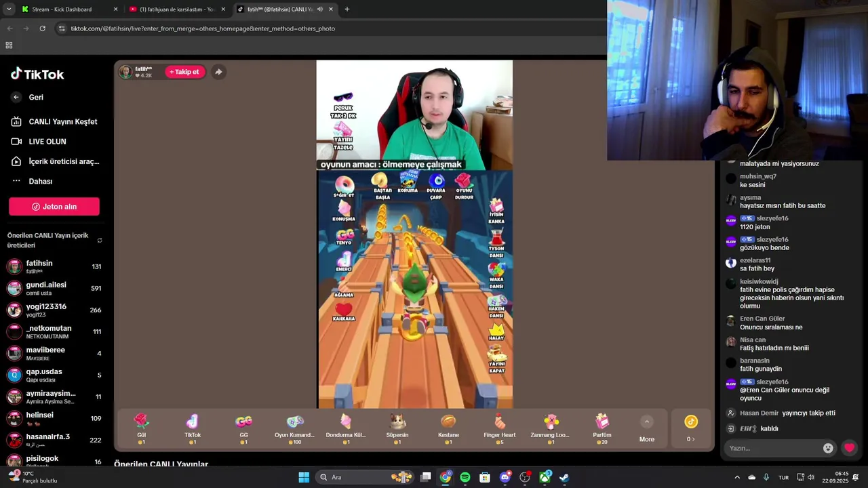The image size is (868, 488).
Task: Open qap.usdas suggested live stream
Action: pyautogui.click(x=54, y=375)
